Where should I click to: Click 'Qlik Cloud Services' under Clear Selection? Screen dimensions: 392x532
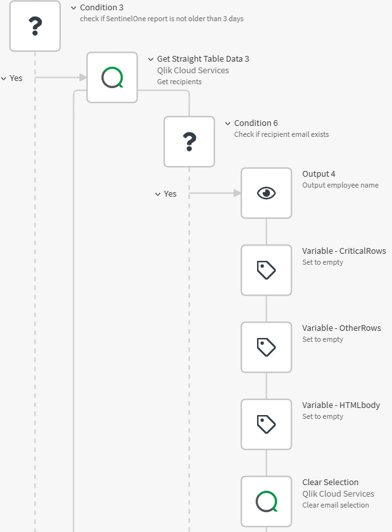click(338, 493)
